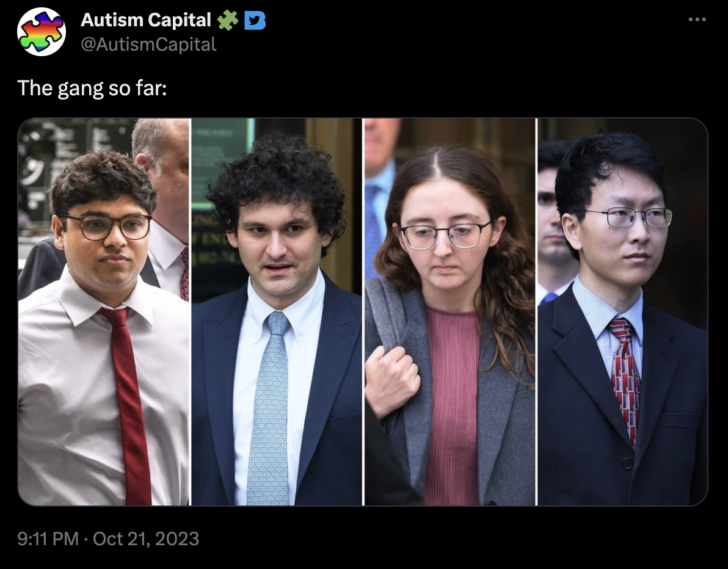
Task: Click the Oct 21, 2023 date
Action: click(x=146, y=539)
